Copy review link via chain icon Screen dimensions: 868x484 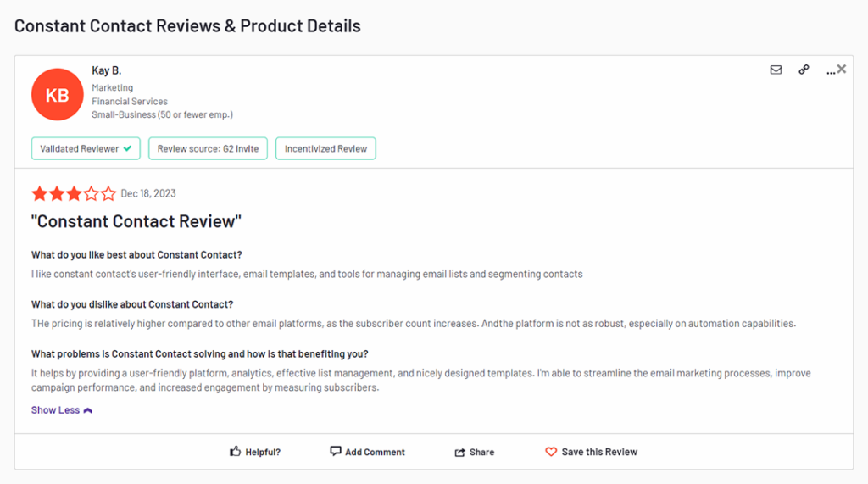coord(804,70)
